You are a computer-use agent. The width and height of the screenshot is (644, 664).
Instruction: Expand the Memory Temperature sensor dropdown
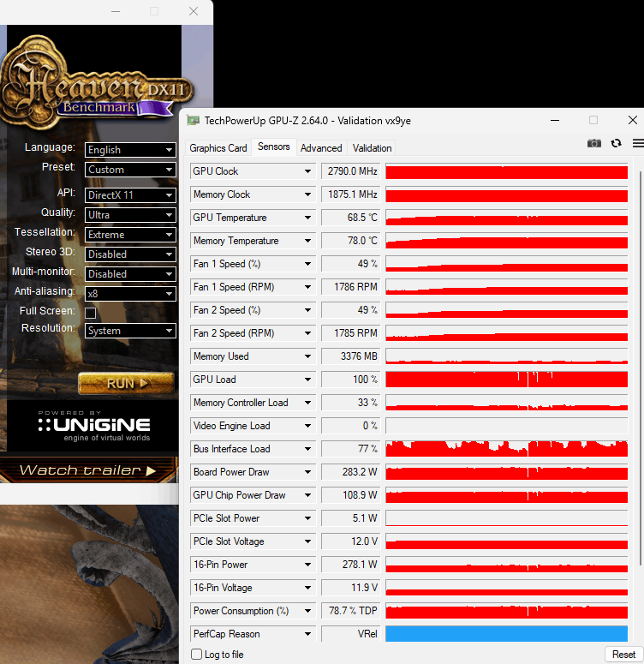pos(307,241)
